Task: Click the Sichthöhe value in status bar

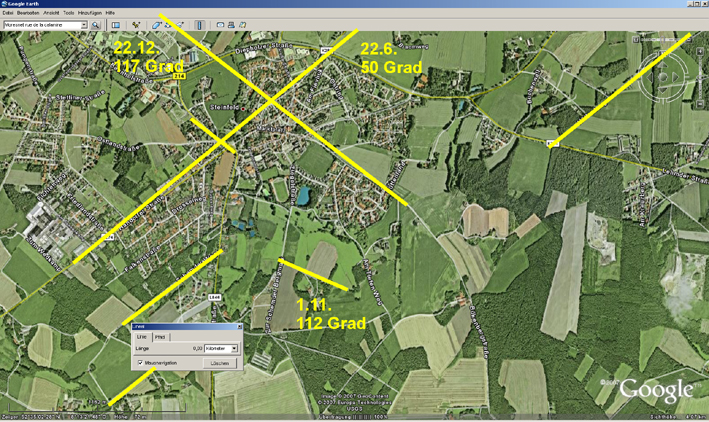Action: (693, 417)
